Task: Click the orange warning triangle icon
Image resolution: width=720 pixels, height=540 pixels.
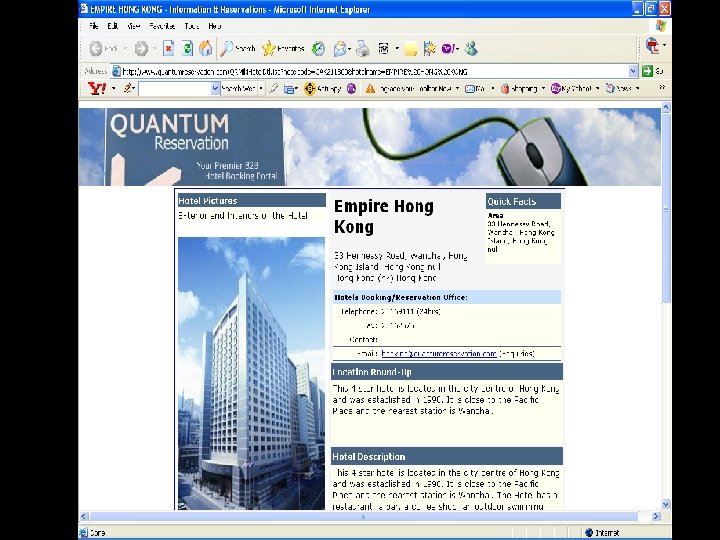Action: point(370,89)
